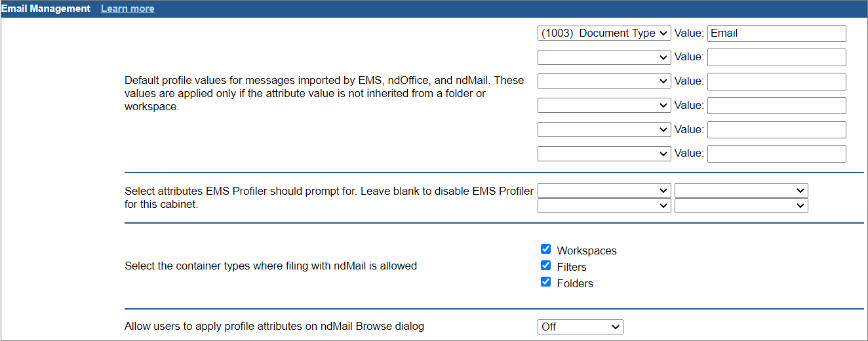The height and width of the screenshot is (341, 868).
Task: Open the Learn more link
Action: pyautogui.click(x=127, y=9)
